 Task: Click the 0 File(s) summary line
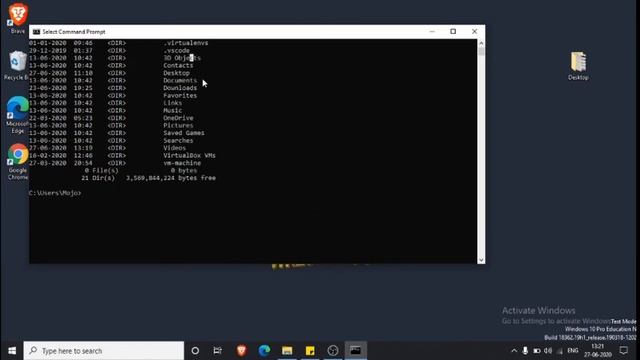pyautogui.click(x=141, y=171)
